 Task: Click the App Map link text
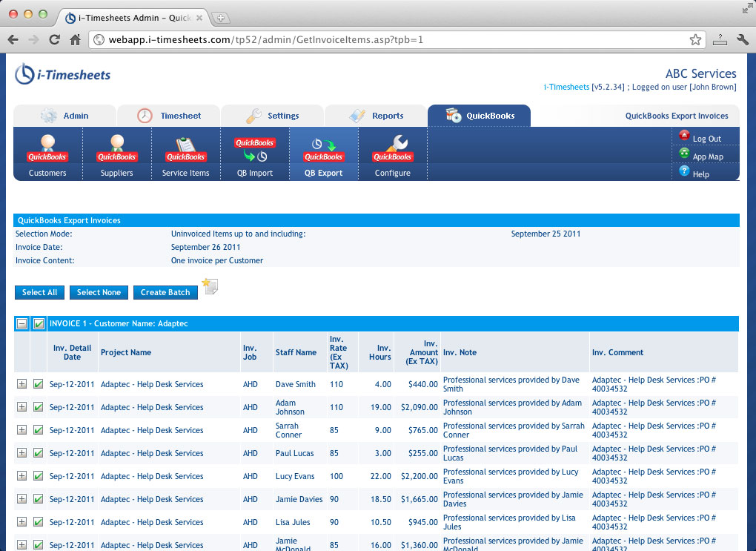(x=708, y=156)
